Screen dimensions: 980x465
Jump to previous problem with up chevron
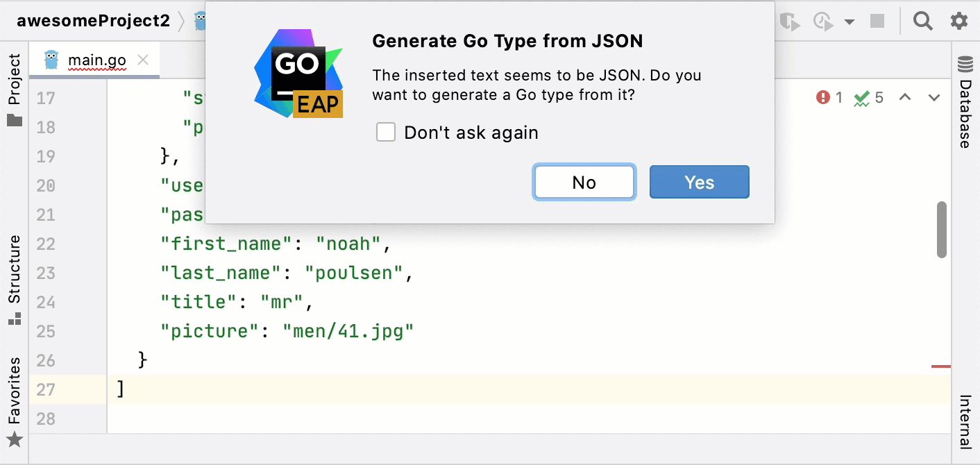(x=904, y=98)
